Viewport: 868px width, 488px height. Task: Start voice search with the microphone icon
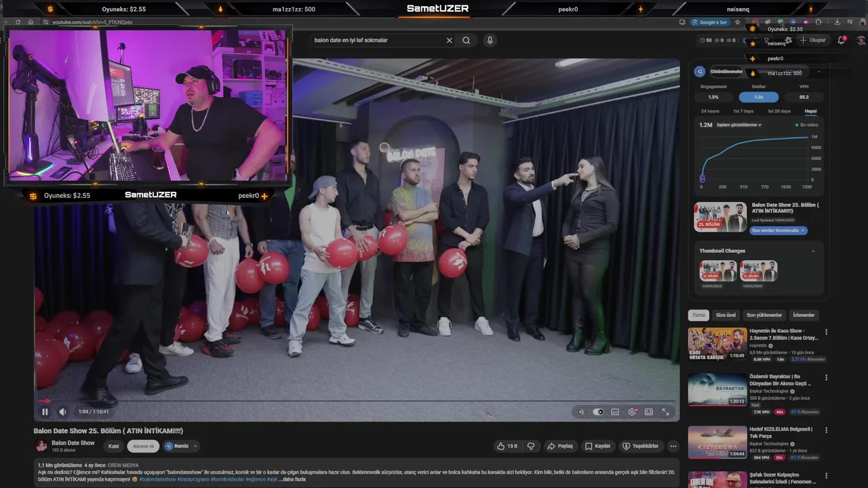tap(490, 40)
